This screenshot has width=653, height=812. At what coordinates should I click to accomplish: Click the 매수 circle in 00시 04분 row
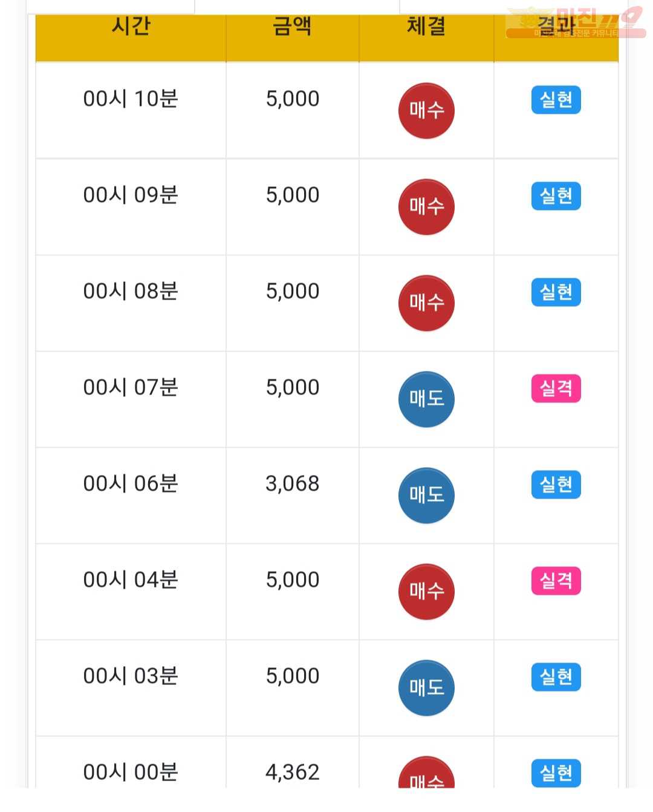point(426,592)
